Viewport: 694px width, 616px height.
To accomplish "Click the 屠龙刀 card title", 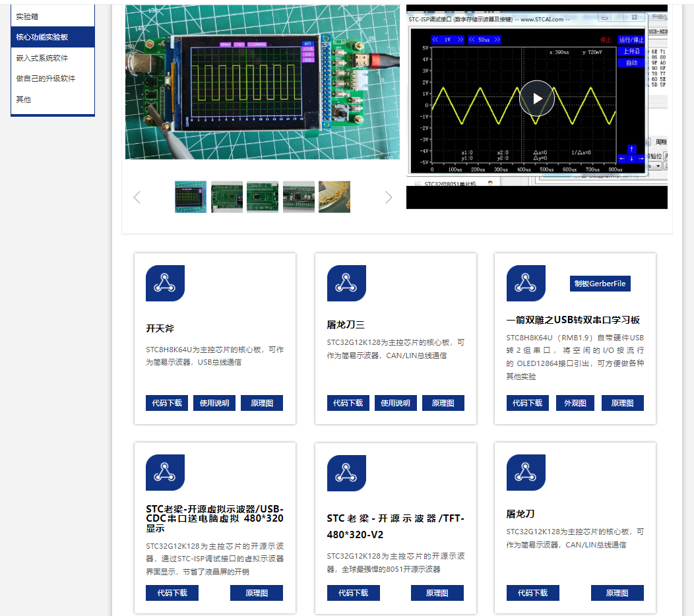I will coord(520,514).
